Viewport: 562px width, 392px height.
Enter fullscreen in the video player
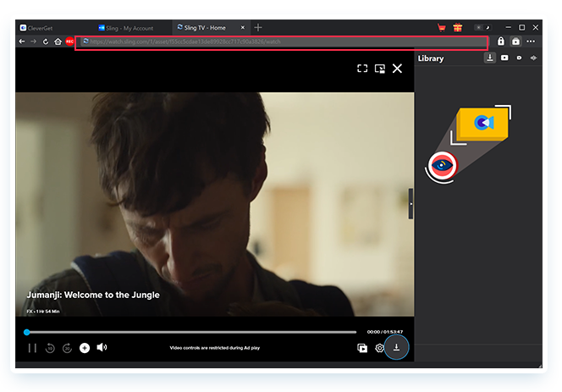click(362, 69)
